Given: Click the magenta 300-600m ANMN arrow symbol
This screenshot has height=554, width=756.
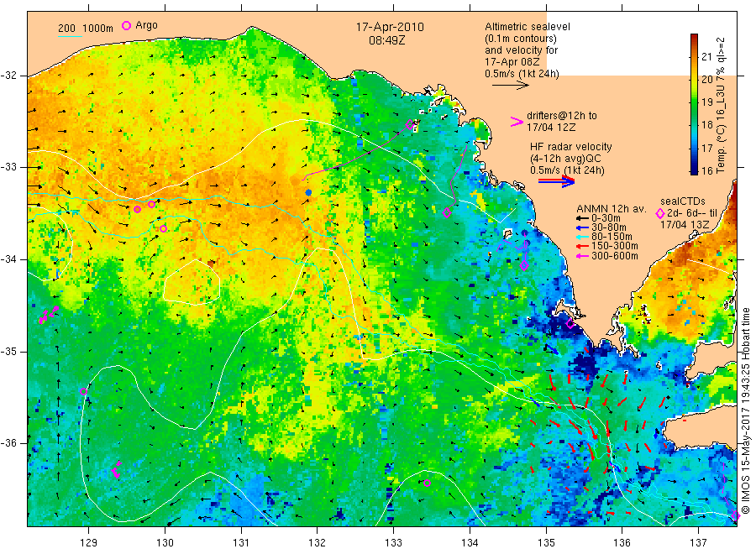Looking at the screenshot, I should (x=582, y=256).
